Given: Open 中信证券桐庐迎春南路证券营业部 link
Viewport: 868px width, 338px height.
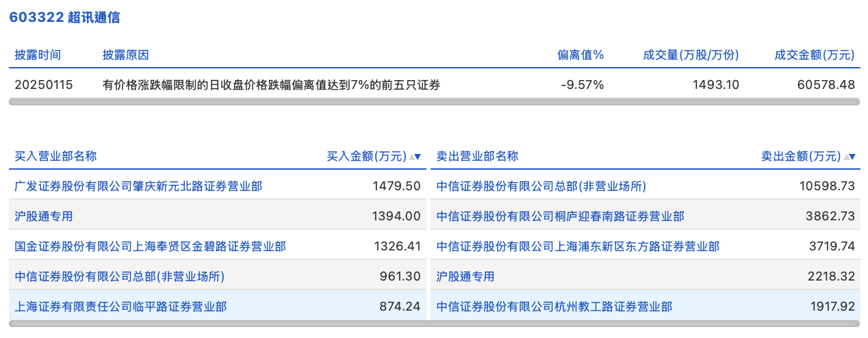Looking at the screenshot, I should coord(560,216).
